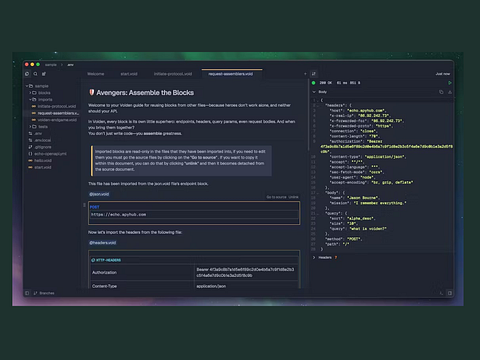Image resolution: width=480 pixels, height=360 pixels.
Task: Switch to the Welcome tab
Action: coord(96,74)
